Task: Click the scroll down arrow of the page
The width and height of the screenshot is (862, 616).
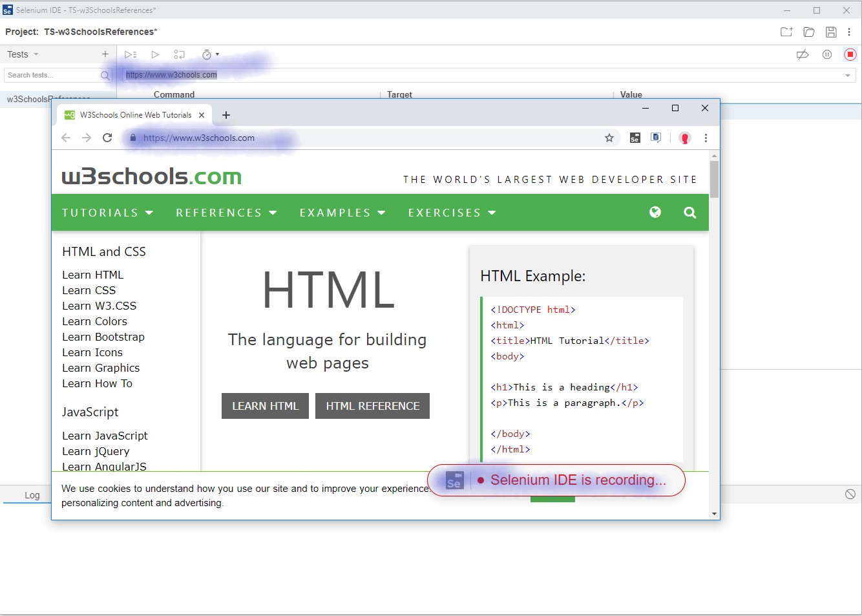Action: click(x=714, y=514)
